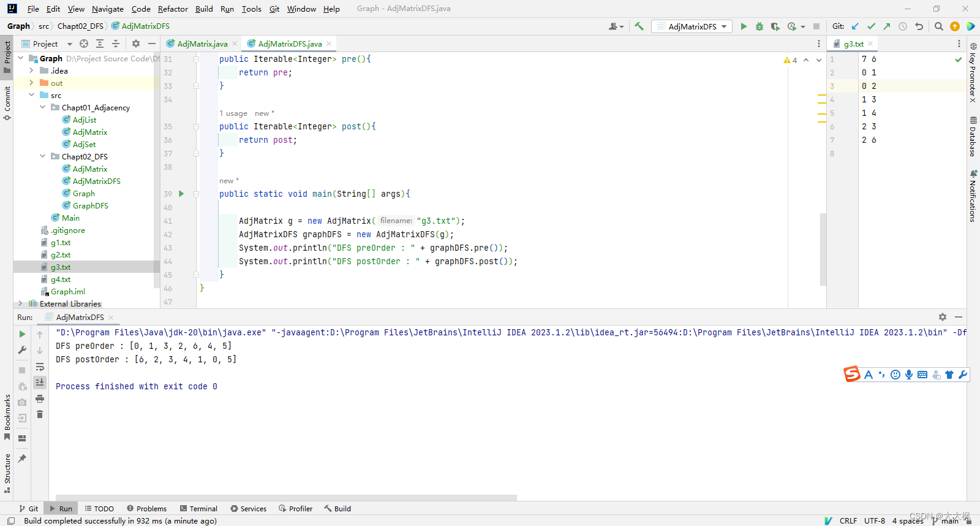Clear all console output trash icon
This screenshot has height=526, width=980.
tap(40, 414)
